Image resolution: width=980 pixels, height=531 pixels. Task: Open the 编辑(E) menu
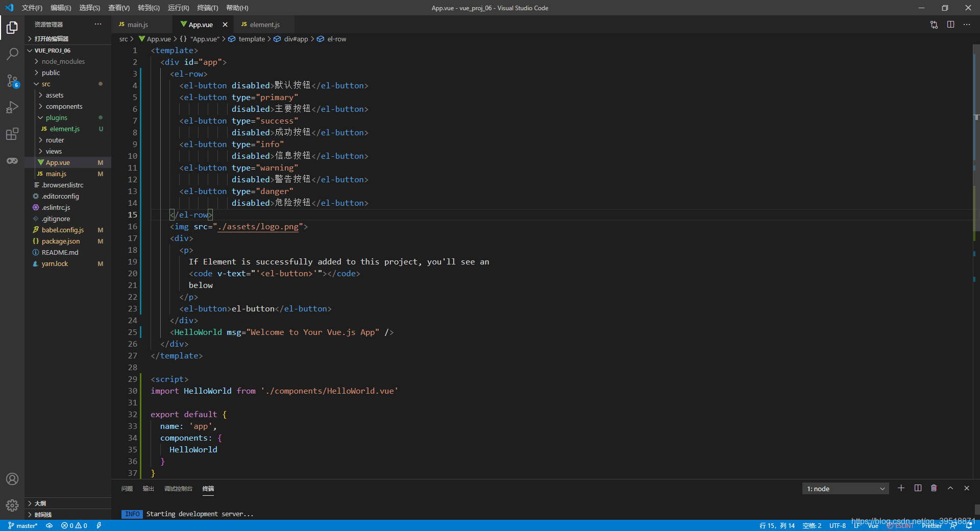coord(61,8)
